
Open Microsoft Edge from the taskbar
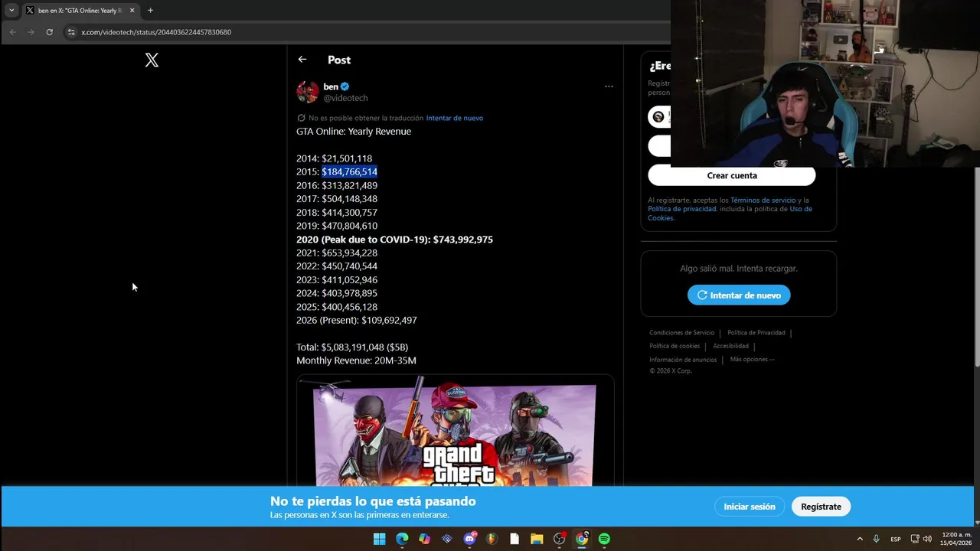click(x=402, y=539)
